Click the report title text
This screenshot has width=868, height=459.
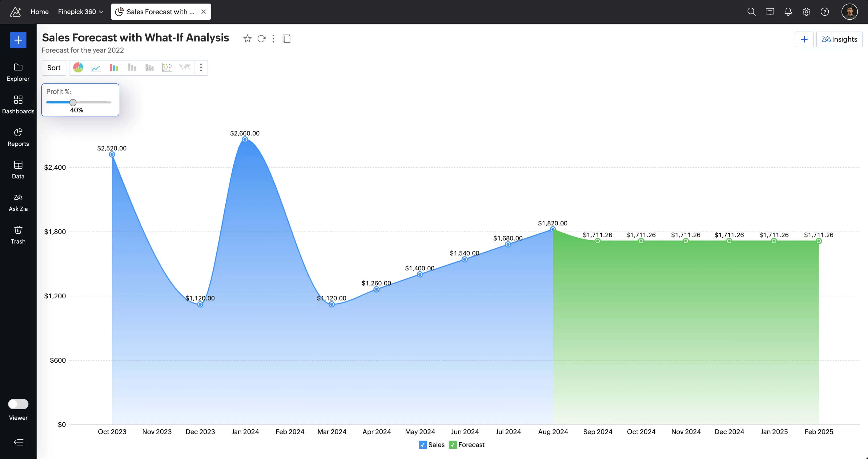[136, 37]
